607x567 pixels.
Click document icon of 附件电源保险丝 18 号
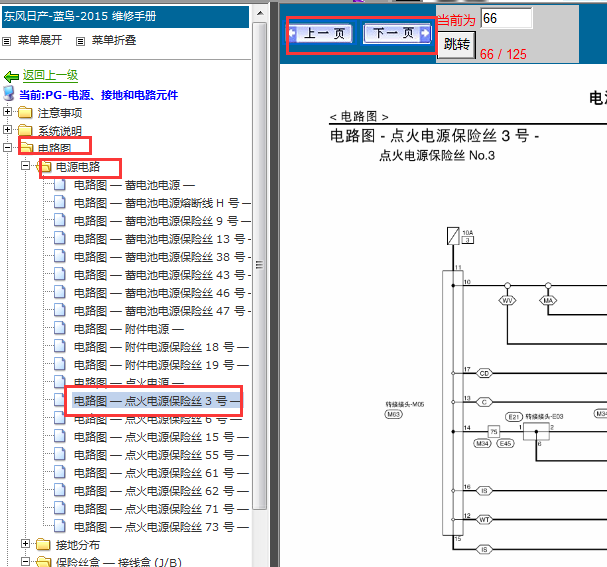coord(60,346)
